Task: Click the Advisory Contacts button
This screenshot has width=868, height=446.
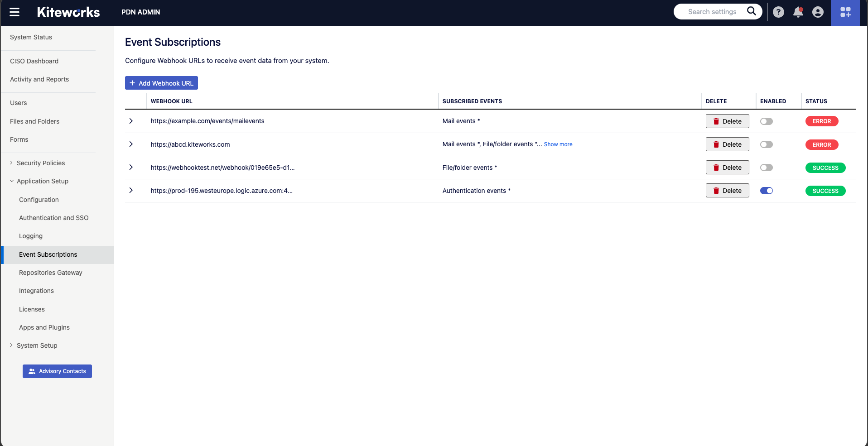Action: [57, 371]
